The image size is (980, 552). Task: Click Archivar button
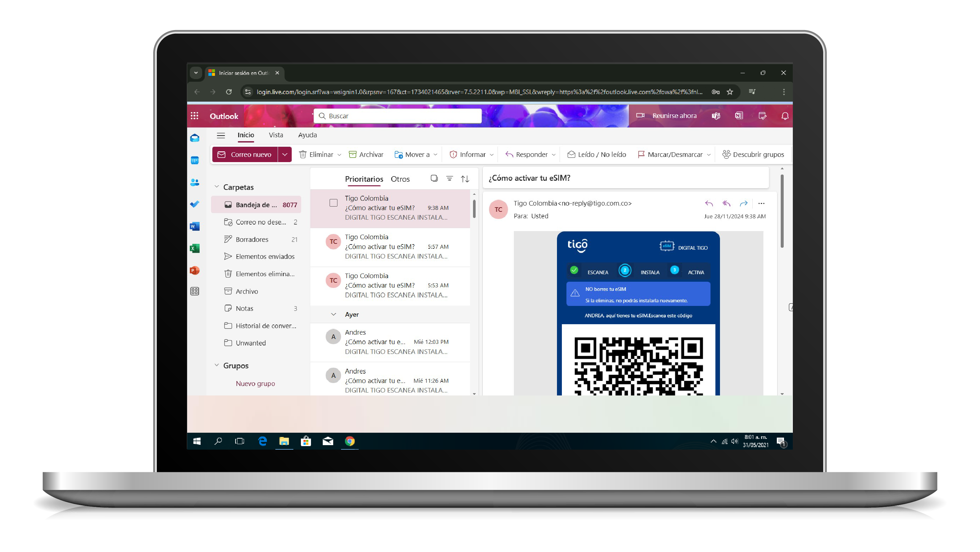coord(366,154)
